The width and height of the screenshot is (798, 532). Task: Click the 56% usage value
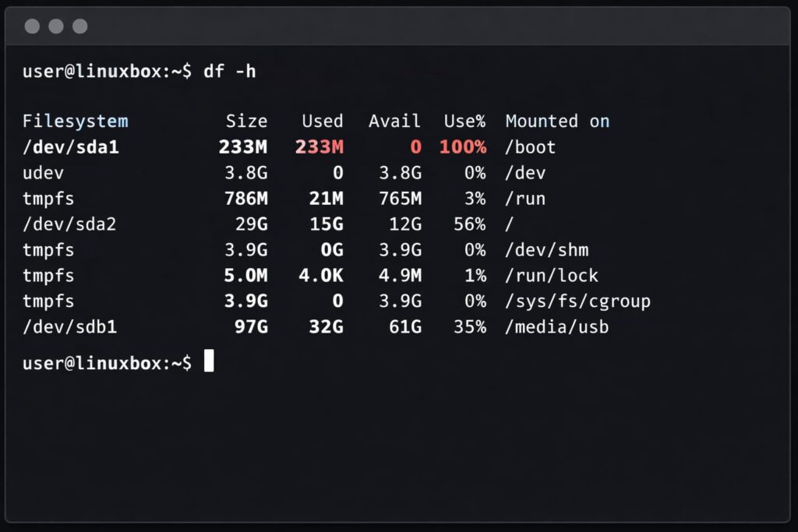coord(470,224)
